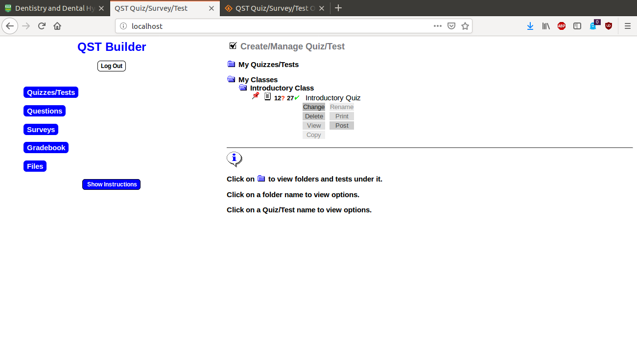This screenshot has height=364, width=637.
Task: Click the Adblock Plus extension icon
Action: (562, 26)
